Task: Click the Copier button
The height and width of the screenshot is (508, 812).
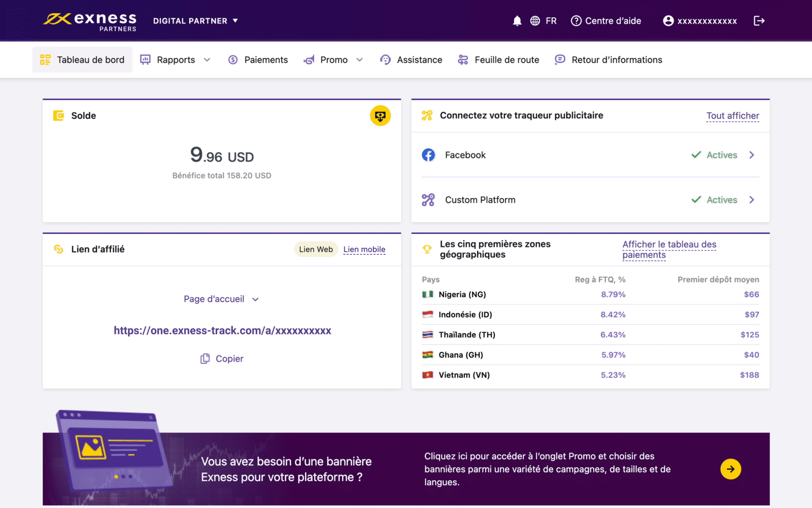Action: tap(222, 359)
